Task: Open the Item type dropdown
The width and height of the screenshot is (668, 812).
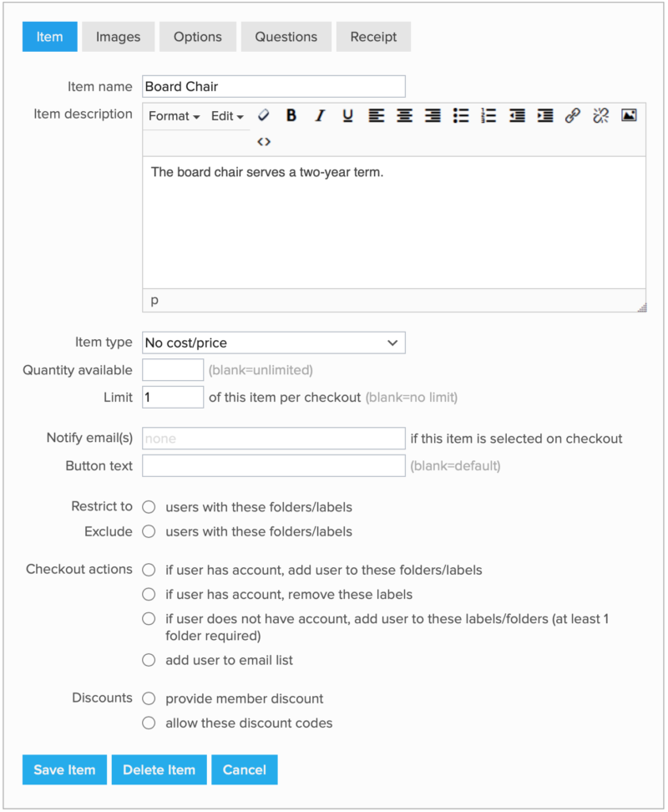Action: 274,343
